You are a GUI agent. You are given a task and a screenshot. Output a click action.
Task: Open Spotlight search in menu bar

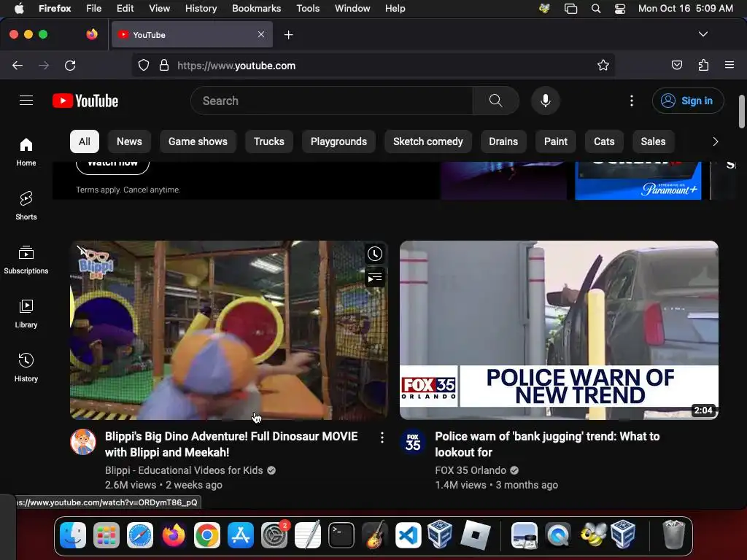tap(595, 9)
